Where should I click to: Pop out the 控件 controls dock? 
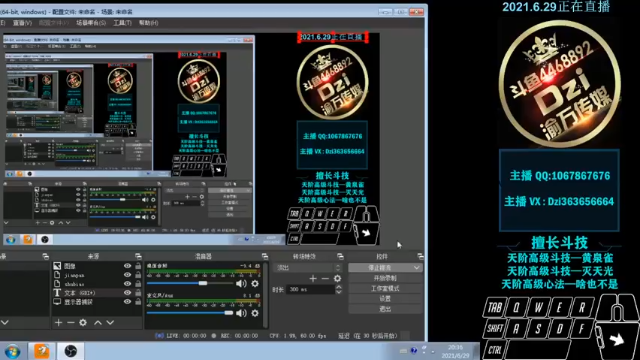pos(420,256)
